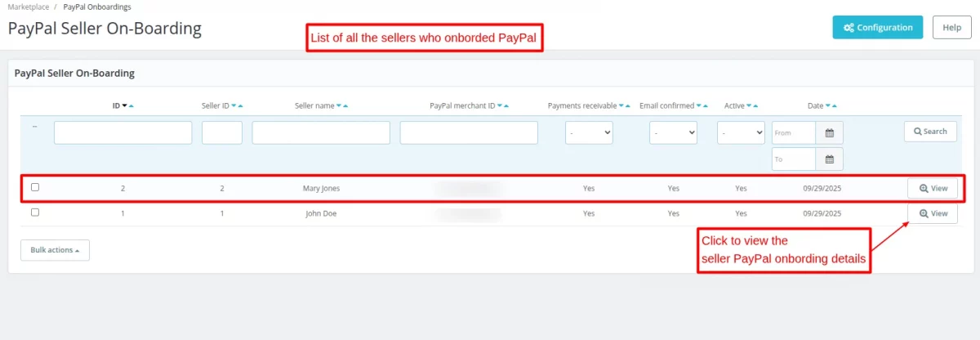The image size is (980, 340).
Task: Sort Payments receivable ascending
Action: (628, 106)
